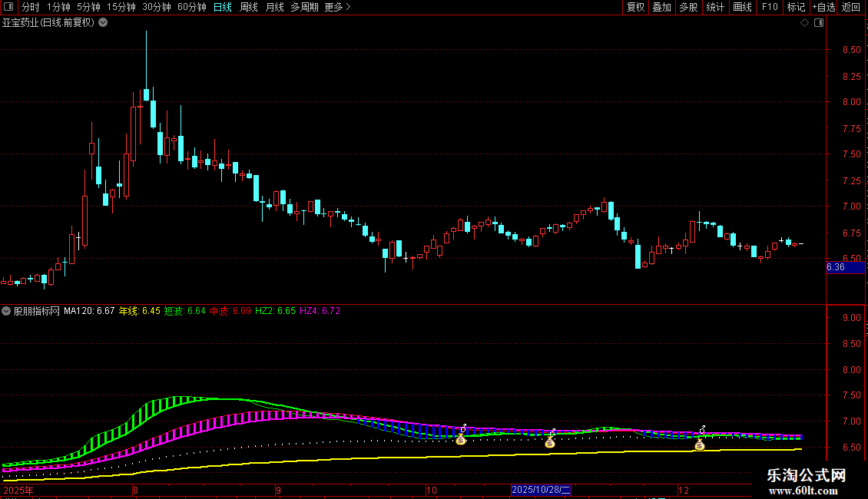Click the HZ4: 6.72 indicator label
Screen dimensions: 868x499
click(320, 311)
